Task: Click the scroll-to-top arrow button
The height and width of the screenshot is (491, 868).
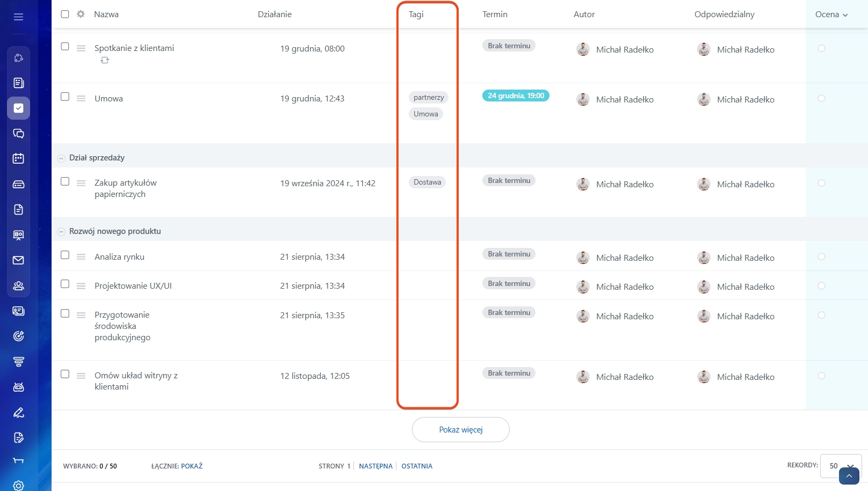Action: click(x=849, y=476)
